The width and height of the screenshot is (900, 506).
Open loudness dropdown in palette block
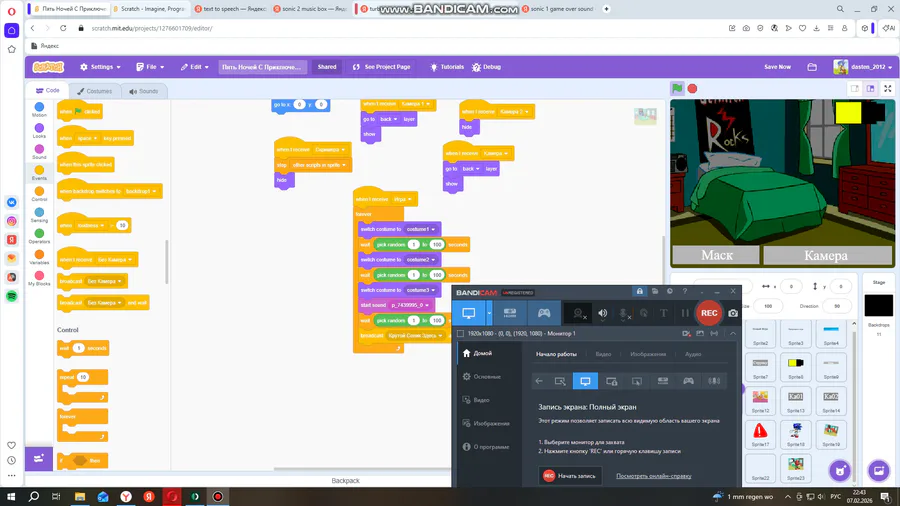91,225
